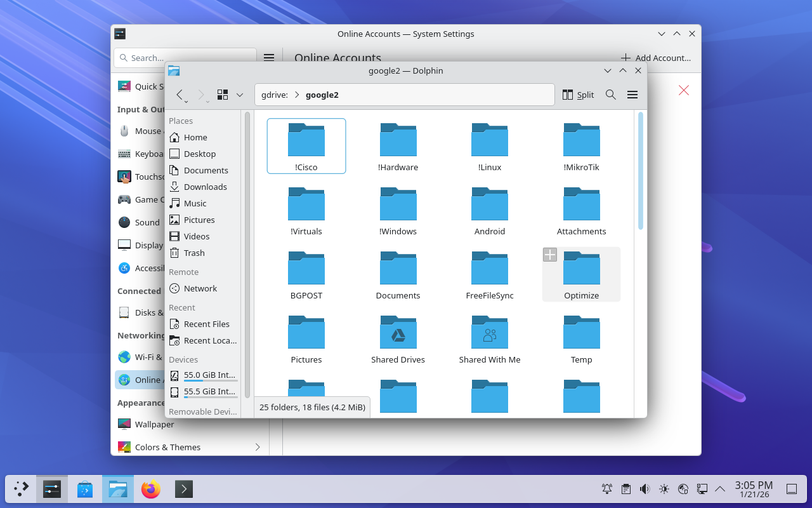Open the Dolphin search tool
This screenshot has height=508, width=812.
610,95
